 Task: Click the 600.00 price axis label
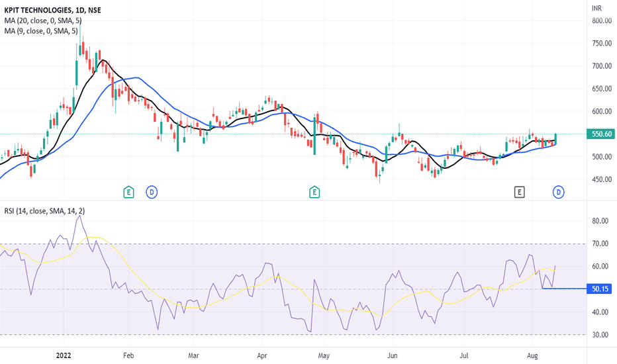602,111
